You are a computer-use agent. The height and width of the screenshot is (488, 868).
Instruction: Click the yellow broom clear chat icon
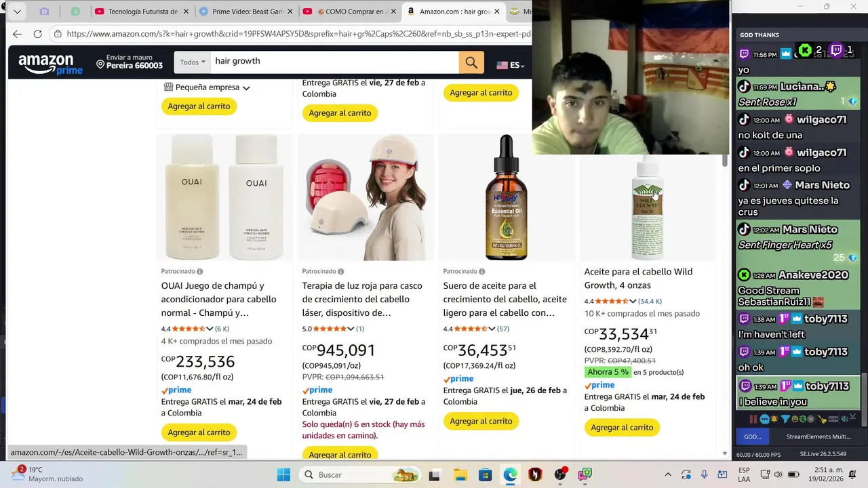tap(822, 419)
